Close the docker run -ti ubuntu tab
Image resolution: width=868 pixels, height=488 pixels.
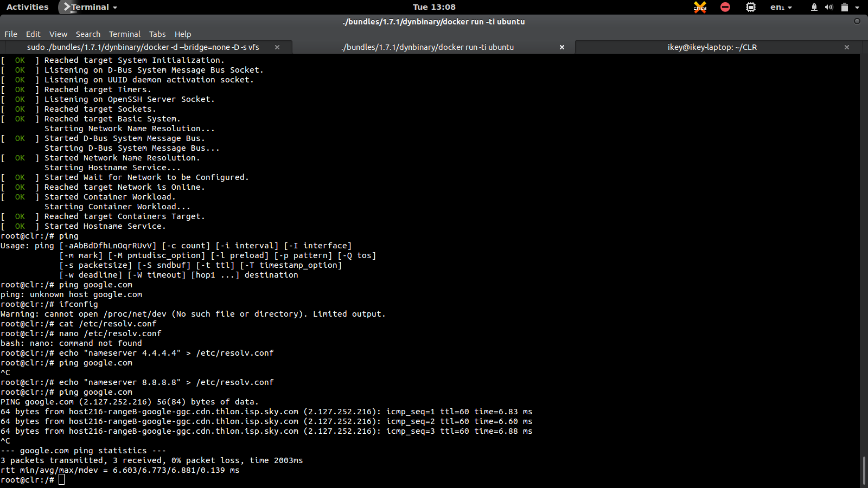562,47
